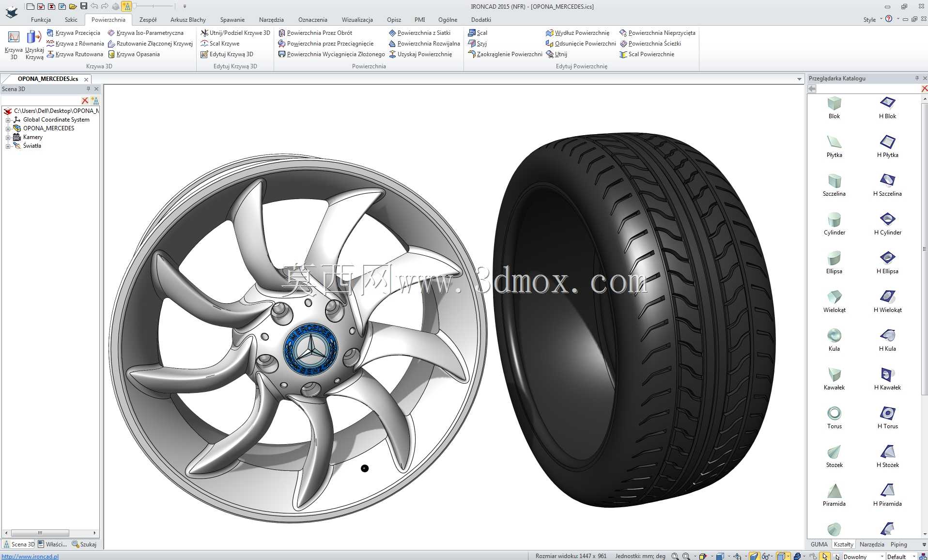Choose Wydłuż Powierzchnię

(578, 33)
